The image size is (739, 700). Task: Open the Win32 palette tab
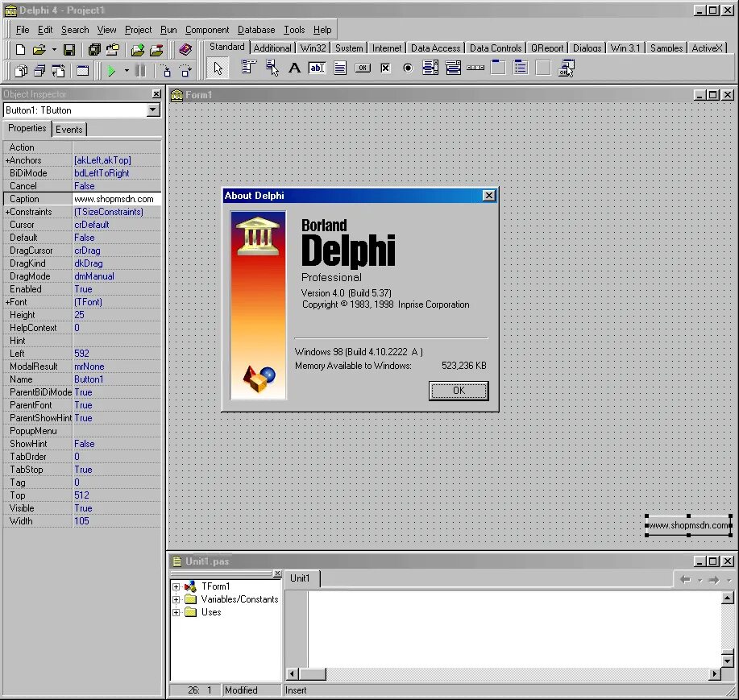coord(313,48)
